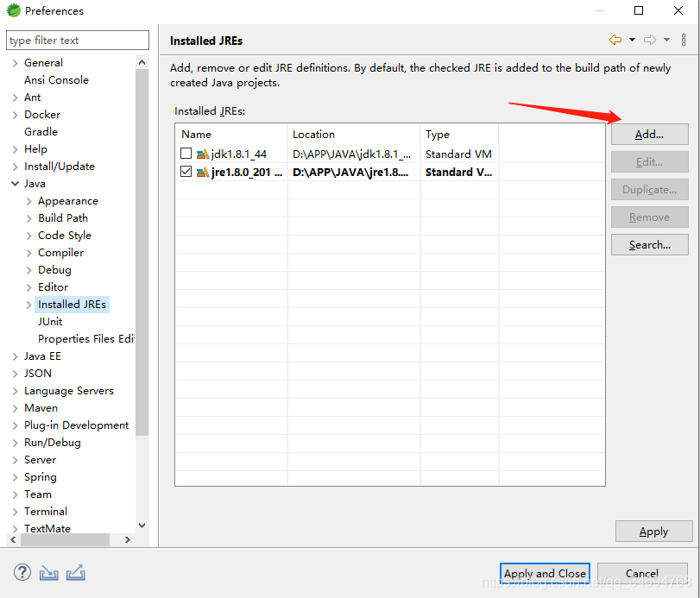700x598 pixels.
Task: Click the Type column header
Action: click(x=459, y=135)
